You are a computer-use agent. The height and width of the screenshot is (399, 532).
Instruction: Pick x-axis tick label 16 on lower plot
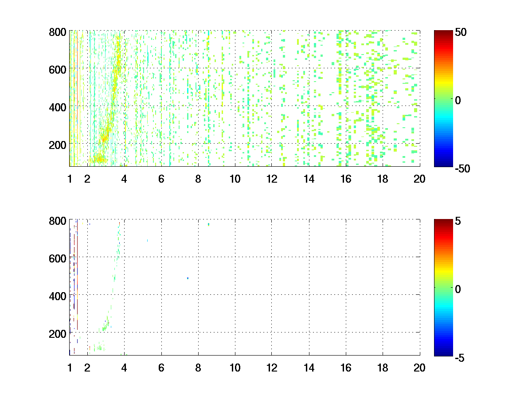[346, 368]
